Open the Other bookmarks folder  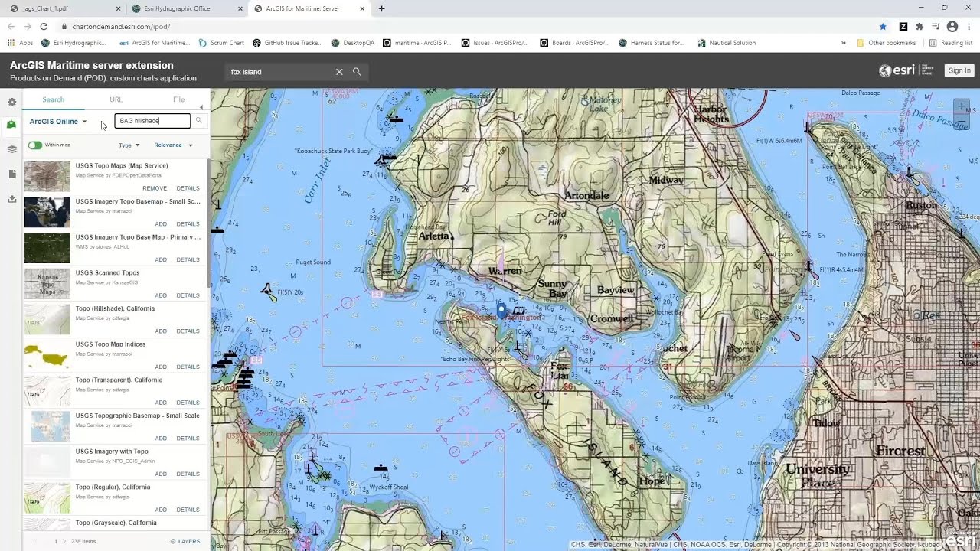tap(887, 43)
